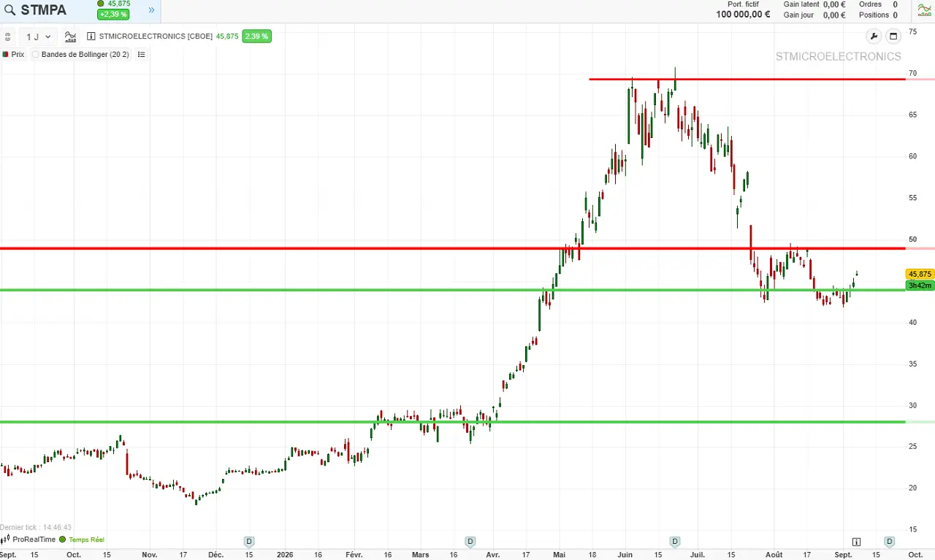The height and width of the screenshot is (560, 935).
Task: Click the green 3h42m countdown label
Action: point(920,285)
